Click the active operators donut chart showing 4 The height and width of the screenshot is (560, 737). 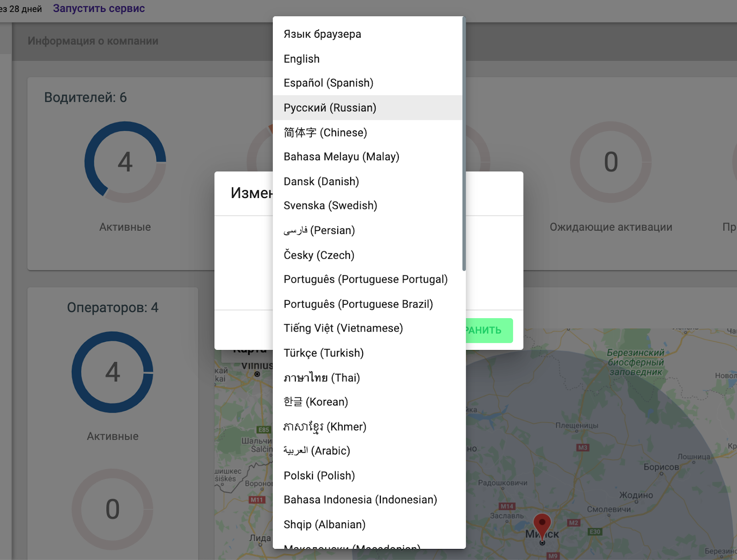click(x=112, y=372)
